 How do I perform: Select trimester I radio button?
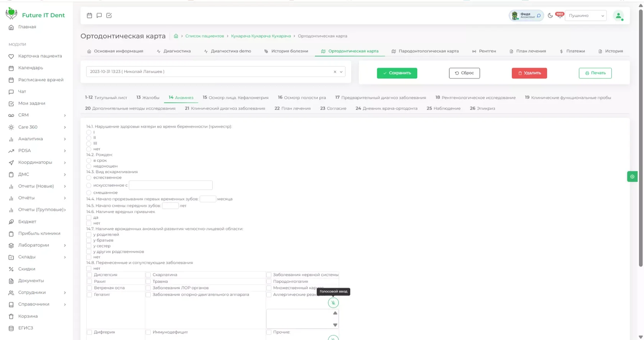[x=89, y=132]
